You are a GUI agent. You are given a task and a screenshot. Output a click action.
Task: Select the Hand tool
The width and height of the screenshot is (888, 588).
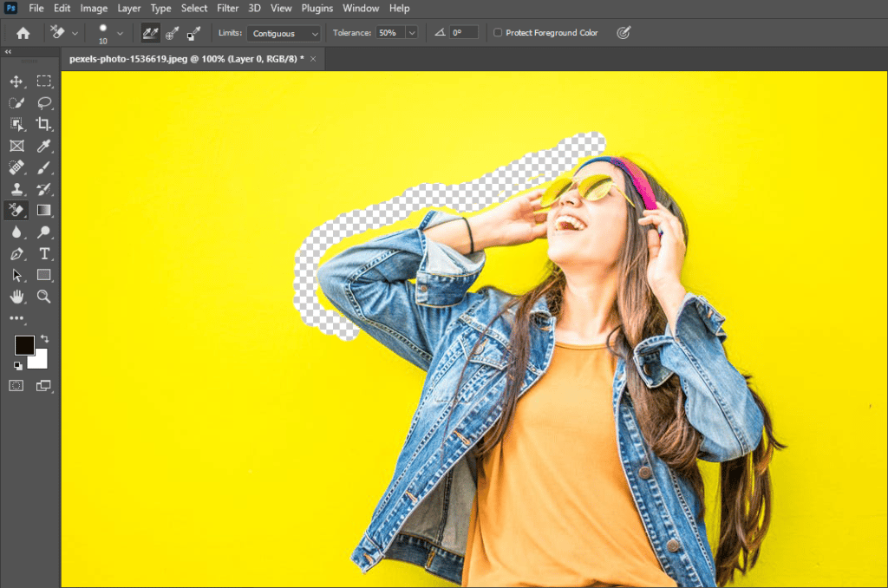click(16, 297)
